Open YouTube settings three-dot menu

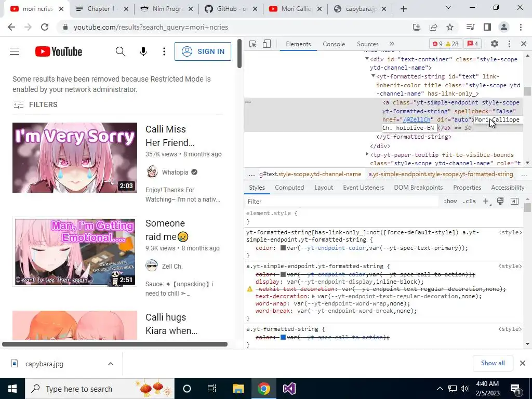click(x=164, y=51)
